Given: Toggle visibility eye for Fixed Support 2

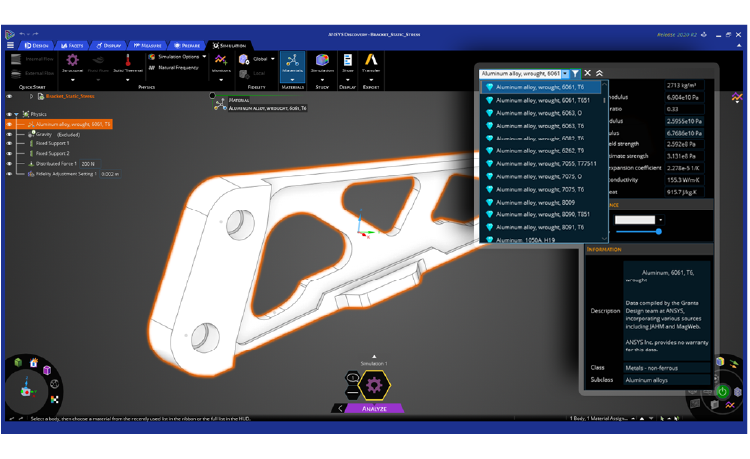Looking at the screenshot, I should tap(9, 153).
